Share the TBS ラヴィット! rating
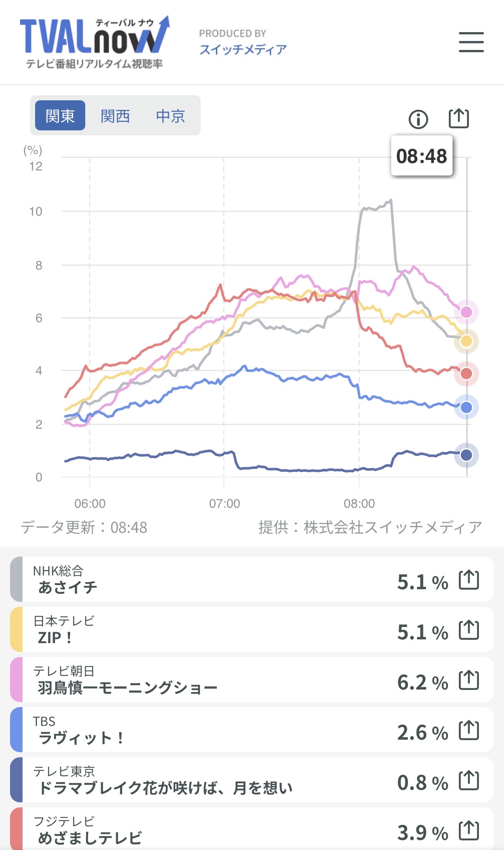The height and width of the screenshot is (850, 504). [468, 730]
